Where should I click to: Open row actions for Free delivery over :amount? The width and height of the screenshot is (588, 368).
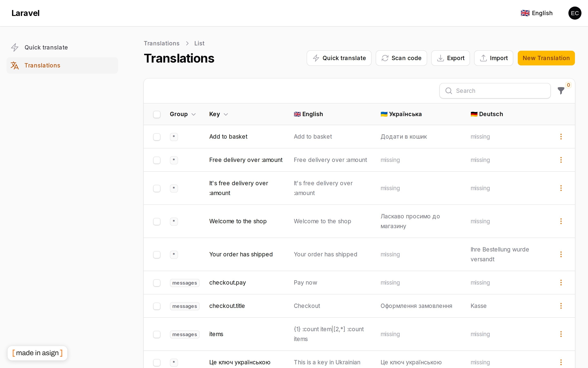point(561,160)
